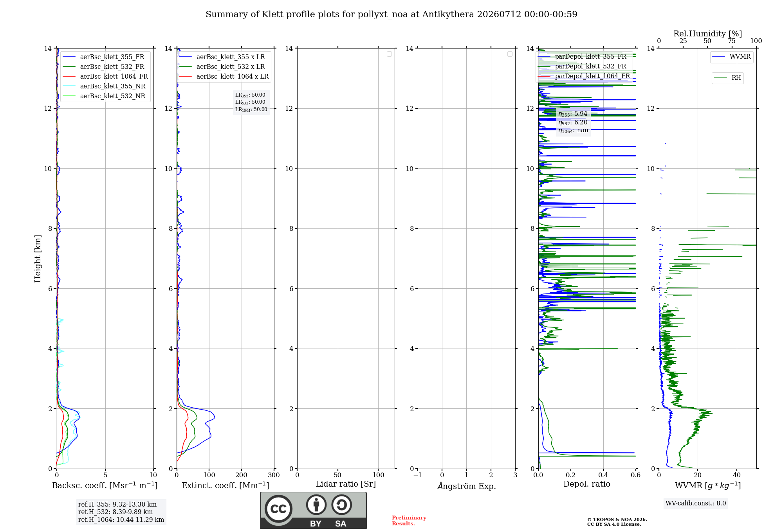
Task: Click the RH legend entry
Action: [x=727, y=78]
